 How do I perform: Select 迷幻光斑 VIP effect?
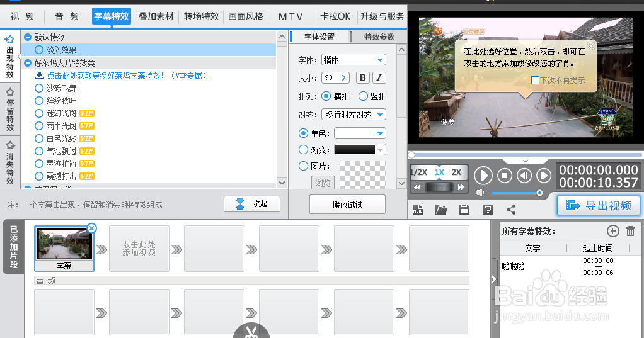click(x=39, y=113)
